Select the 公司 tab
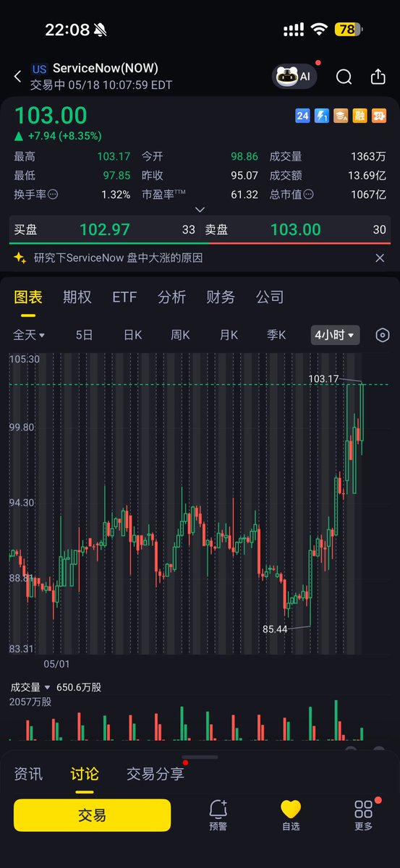400x868 pixels. pyautogui.click(x=270, y=297)
